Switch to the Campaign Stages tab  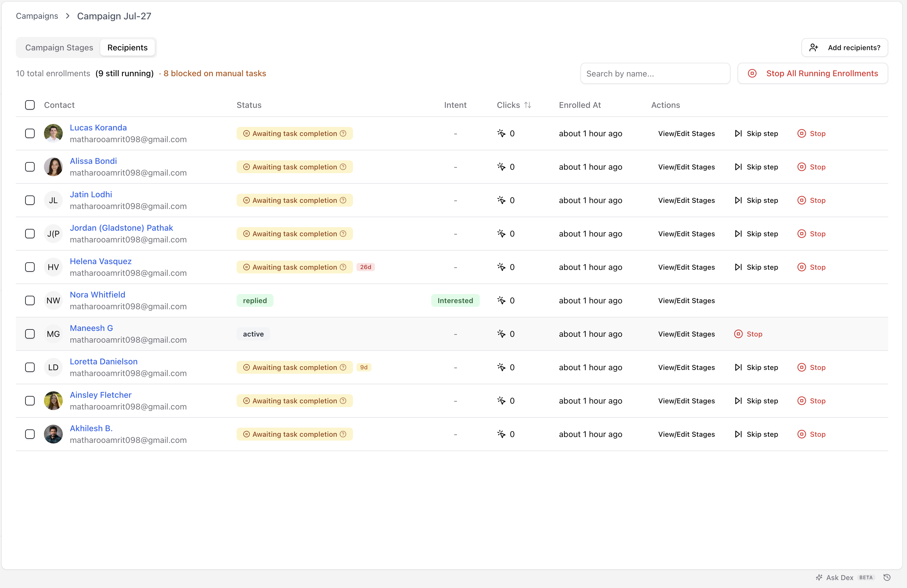(59, 48)
